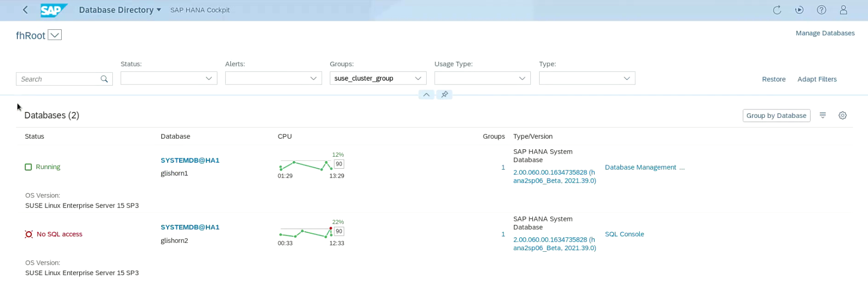Click the Manage Databases link
Viewport: 868px width, 296px height.
[x=825, y=33]
